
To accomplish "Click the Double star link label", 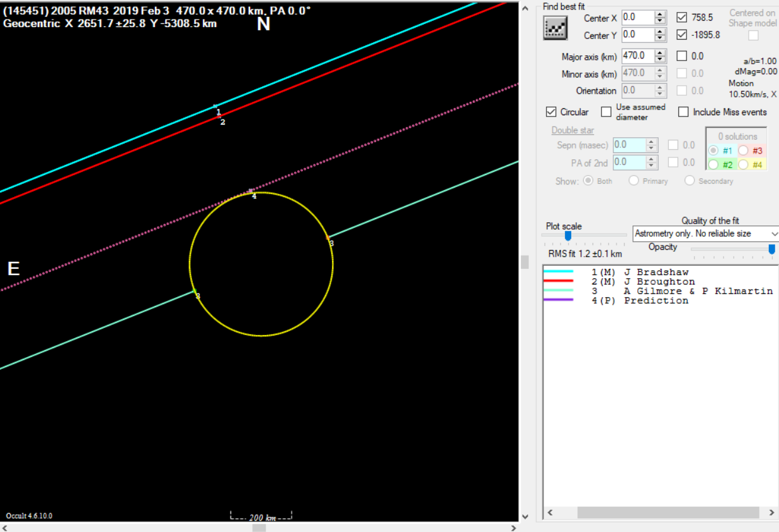I will pos(572,130).
